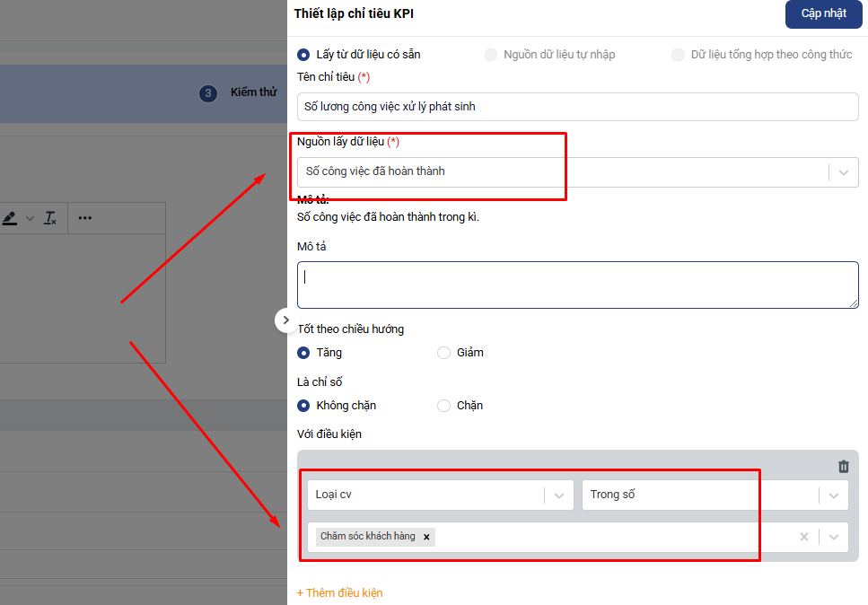The width and height of the screenshot is (868, 605).
Task: Expand the "Loại cv" dropdown
Action: 558,495
